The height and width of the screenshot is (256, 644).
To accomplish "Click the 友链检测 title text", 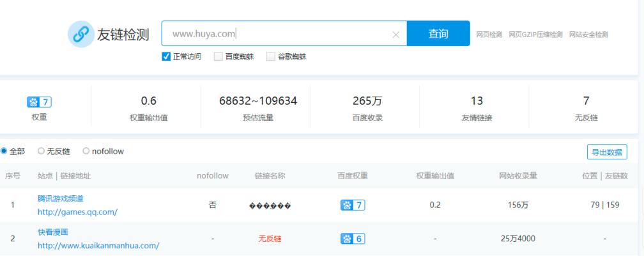I will [x=123, y=35].
